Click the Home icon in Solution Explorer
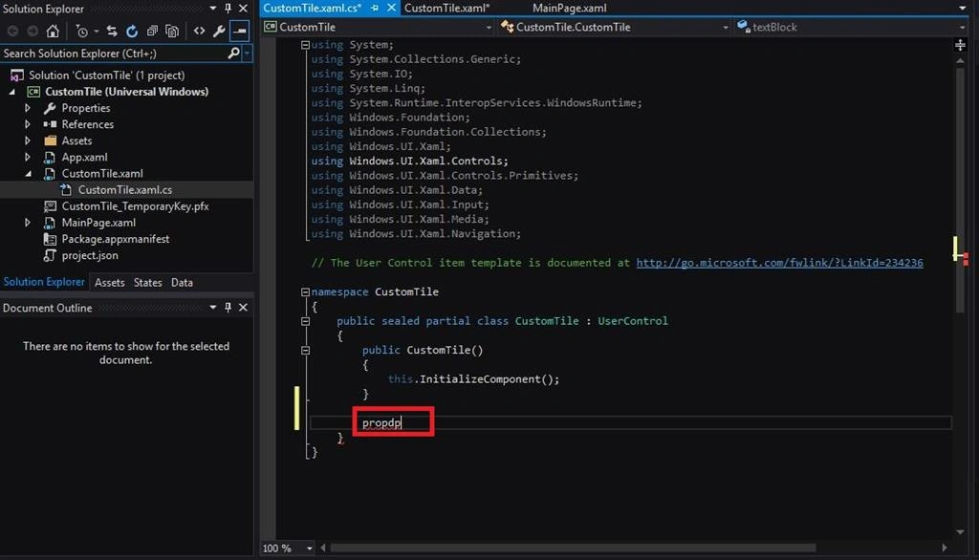Viewport: 979px width, 560px height. (x=54, y=31)
